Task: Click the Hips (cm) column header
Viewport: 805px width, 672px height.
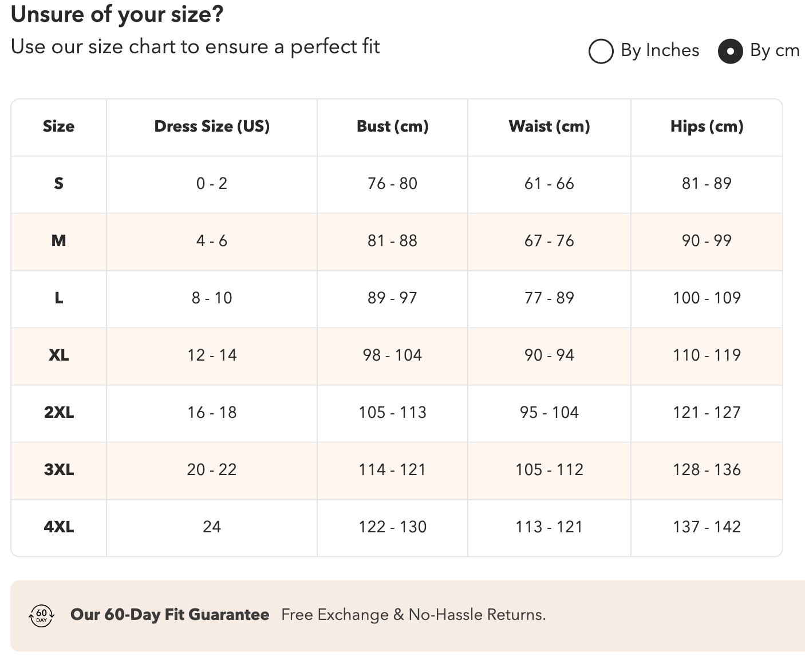Action: 707,127
